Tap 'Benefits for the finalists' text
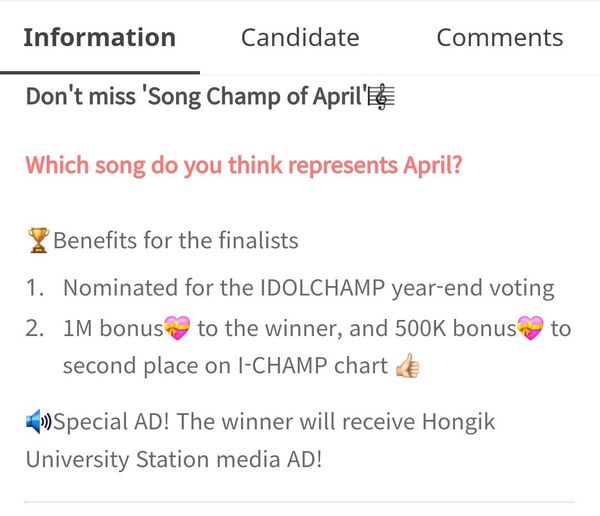 176,240
